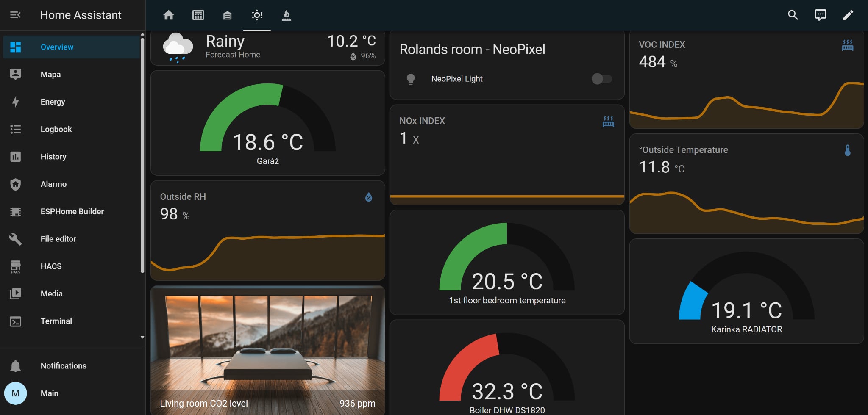Click the search magnifier icon

(793, 15)
